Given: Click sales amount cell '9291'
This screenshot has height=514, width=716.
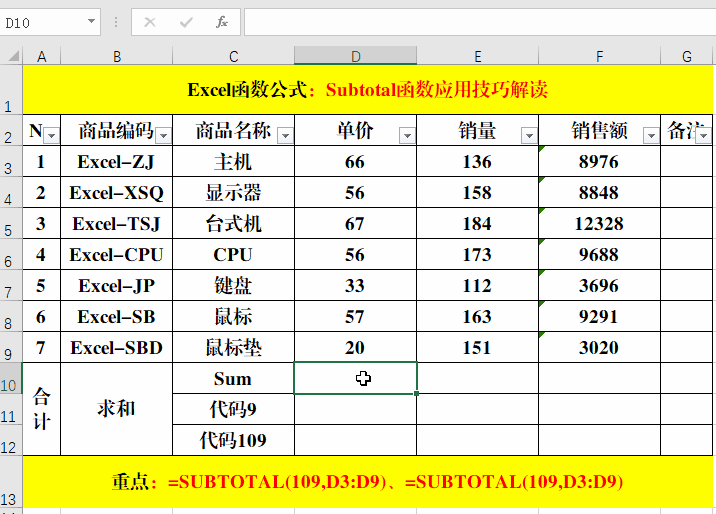Looking at the screenshot, I should pyautogui.click(x=600, y=317).
